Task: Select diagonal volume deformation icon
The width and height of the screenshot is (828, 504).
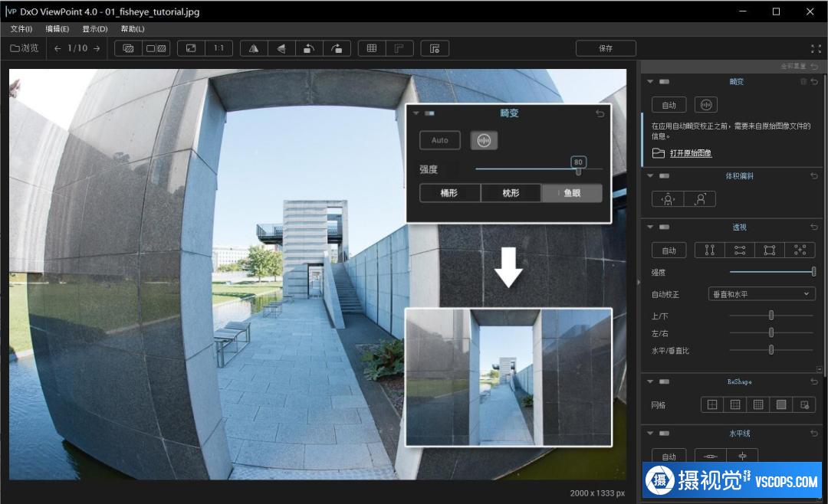Action: pyautogui.click(x=700, y=199)
